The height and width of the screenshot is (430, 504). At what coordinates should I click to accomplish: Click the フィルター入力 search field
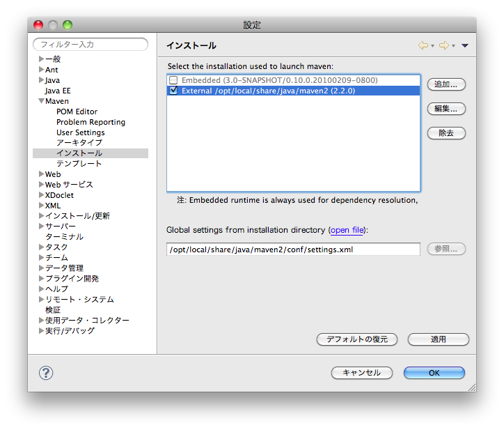(x=90, y=45)
